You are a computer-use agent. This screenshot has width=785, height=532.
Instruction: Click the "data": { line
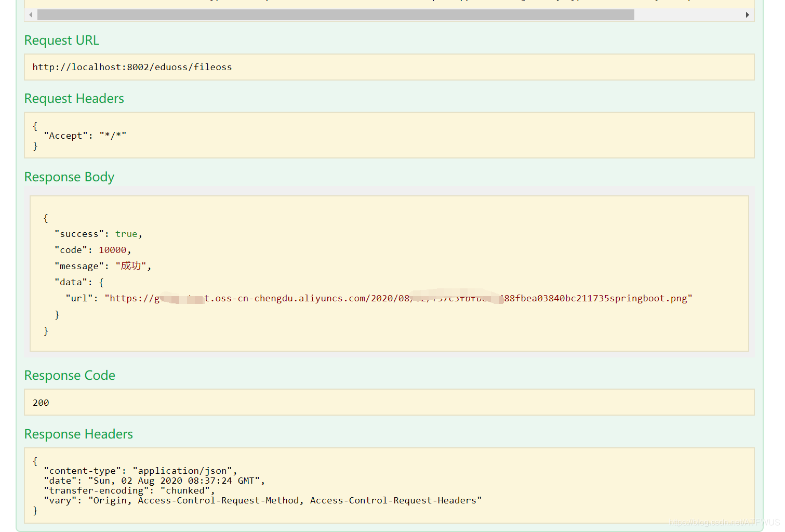(79, 282)
